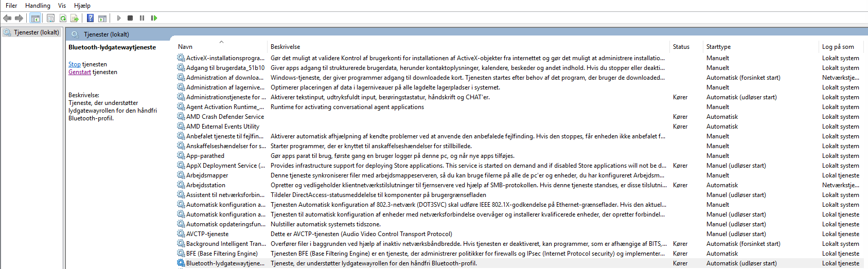The image size is (868, 269).
Task: Click the gear icon beside ActiveX-installationsprogra...
Action: [x=181, y=58]
